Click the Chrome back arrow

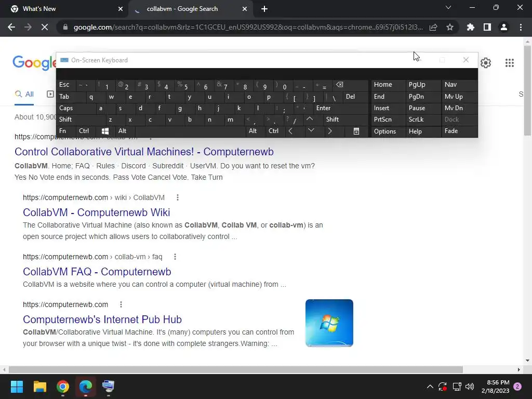tap(11, 27)
